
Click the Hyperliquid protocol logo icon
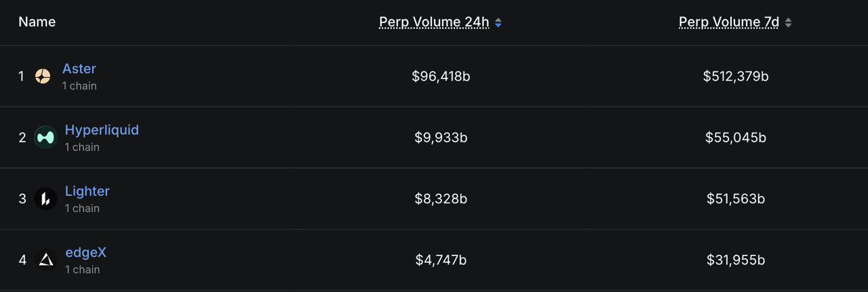45,138
